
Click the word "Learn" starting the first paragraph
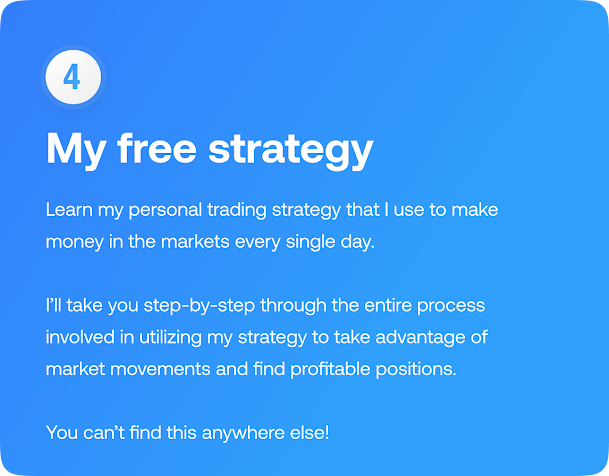(69, 211)
